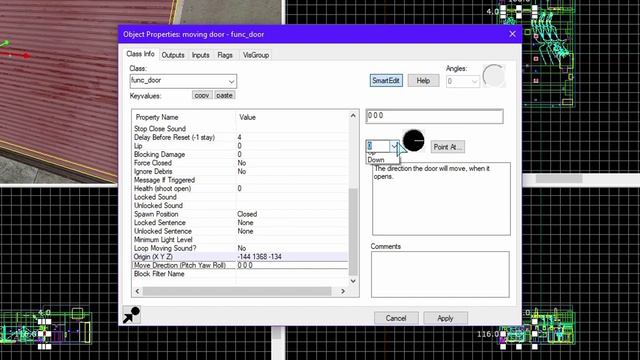The image size is (640, 360).
Task: Click the 0 0 0 value input field
Action: (x=434, y=116)
